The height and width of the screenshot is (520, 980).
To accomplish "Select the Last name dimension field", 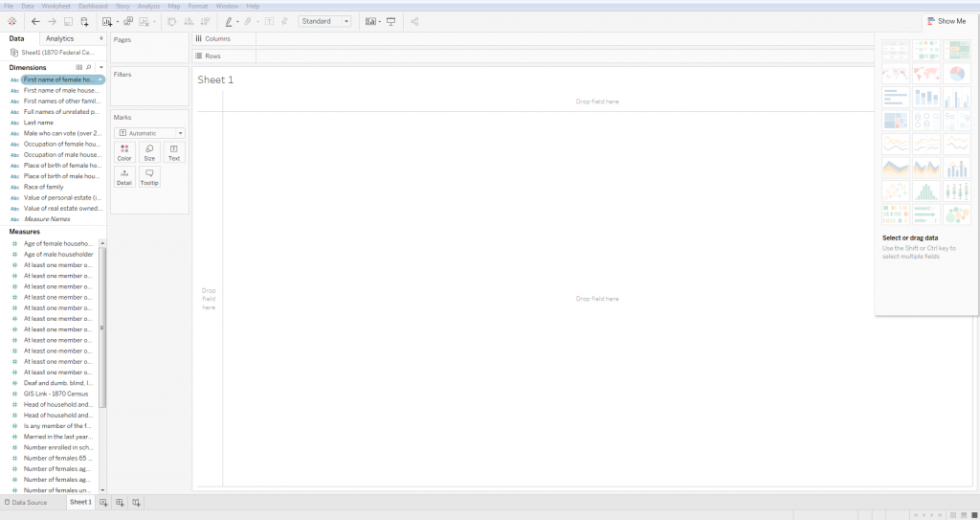I will pos(38,123).
